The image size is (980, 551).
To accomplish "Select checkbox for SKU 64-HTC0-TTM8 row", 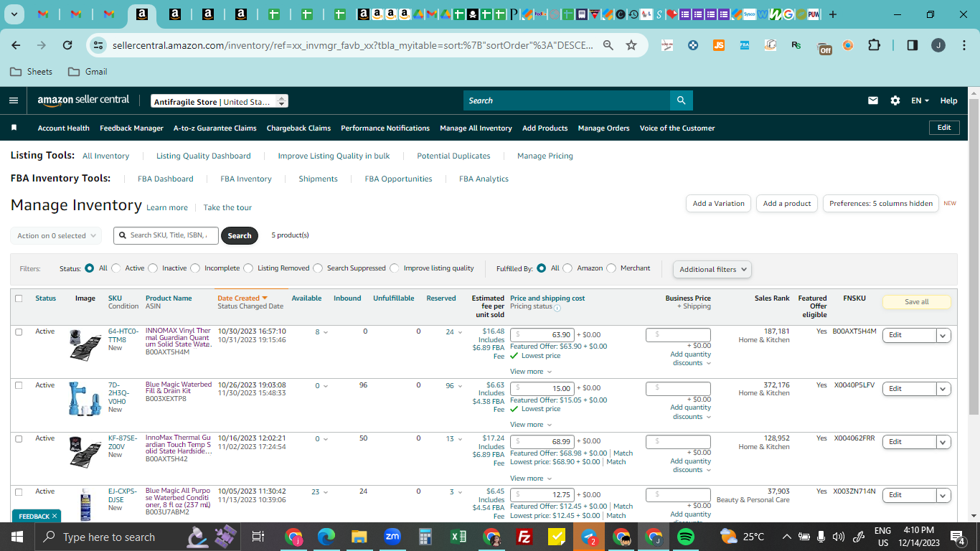I will (x=19, y=331).
